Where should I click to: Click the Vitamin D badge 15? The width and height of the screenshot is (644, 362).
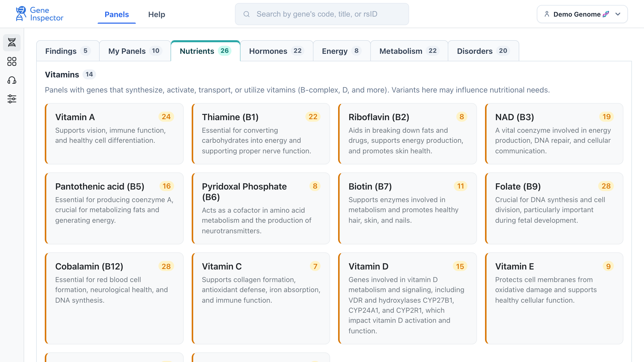460,266
